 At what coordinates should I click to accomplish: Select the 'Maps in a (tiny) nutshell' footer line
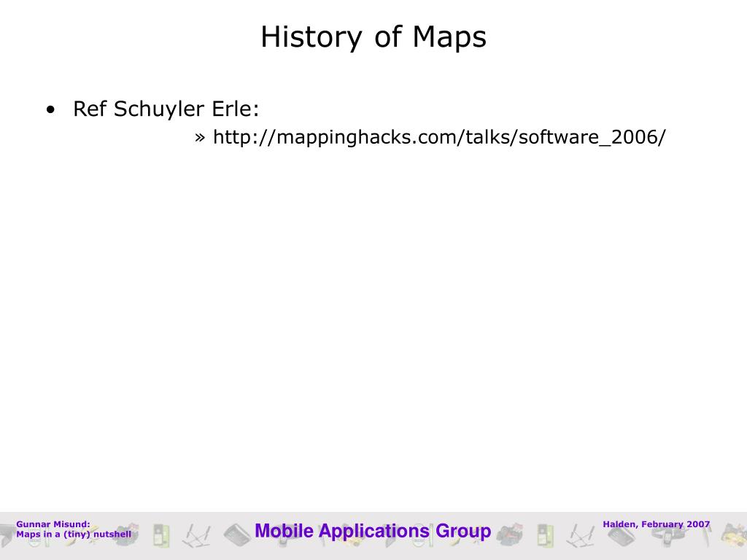click(x=74, y=534)
